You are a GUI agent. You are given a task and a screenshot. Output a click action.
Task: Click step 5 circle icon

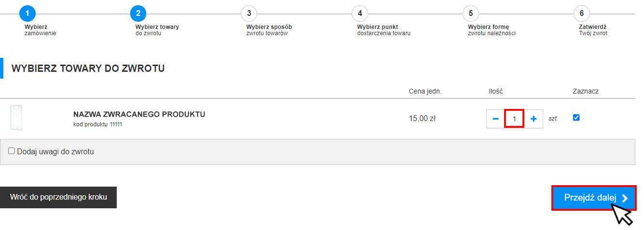coord(471,14)
